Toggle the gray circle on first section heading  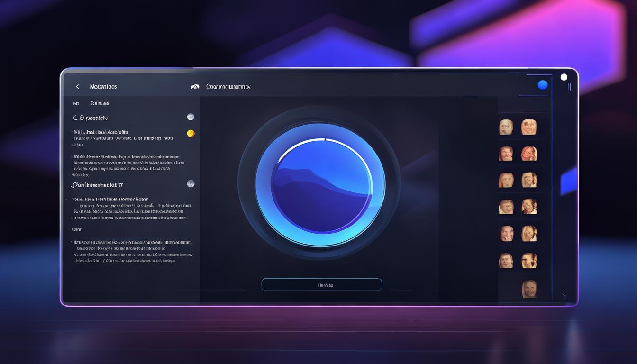pyautogui.click(x=191, y=117)
